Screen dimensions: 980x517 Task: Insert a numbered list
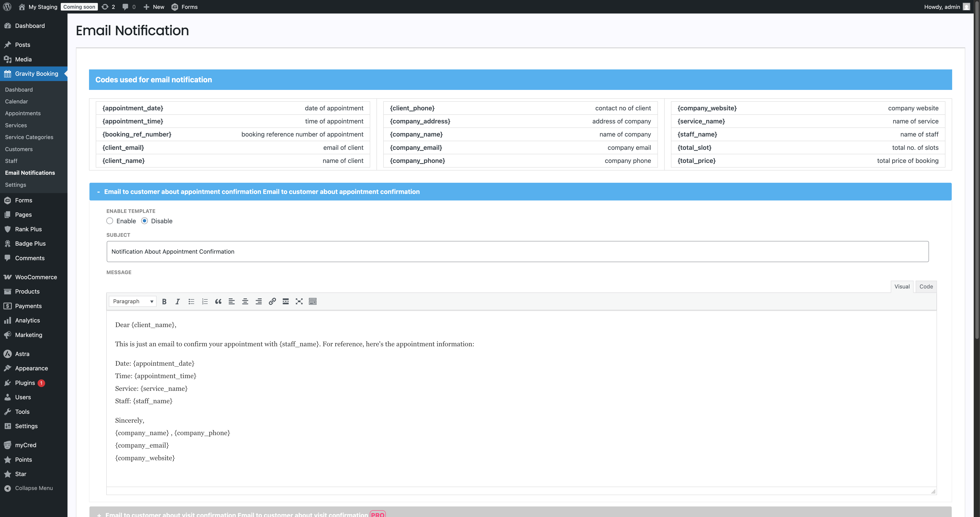[205, 302]
